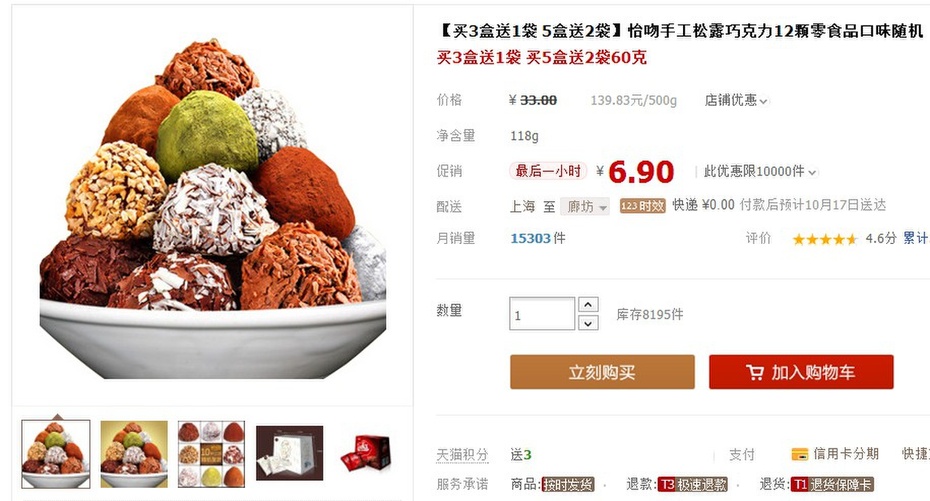The width and height of the screenshot is (930, 501).
Task: Expand the 此优惠限10000件 details chevron
Action: (x=813, y=173)
